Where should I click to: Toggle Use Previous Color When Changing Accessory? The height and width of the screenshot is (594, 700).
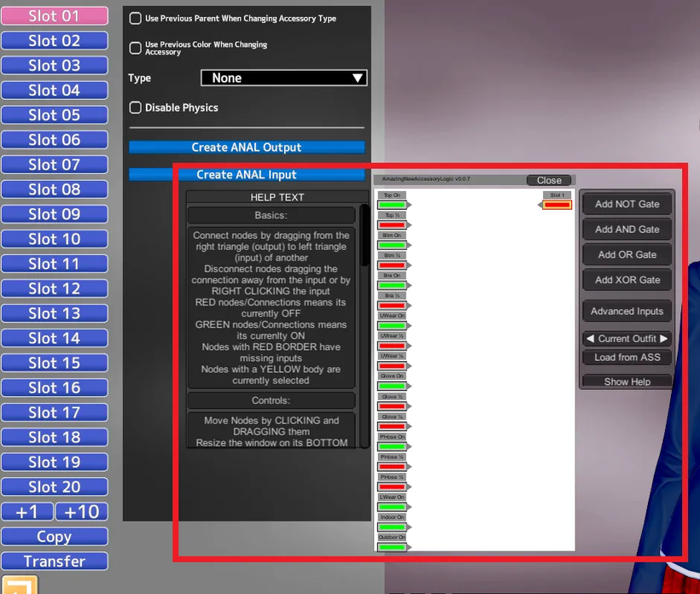pos(135,48)
